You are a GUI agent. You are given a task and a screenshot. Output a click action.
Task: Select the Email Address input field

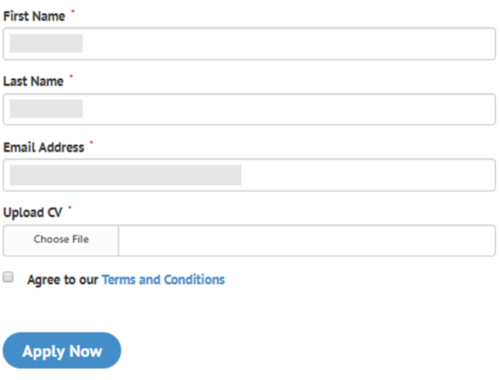(x=249, y=175)
